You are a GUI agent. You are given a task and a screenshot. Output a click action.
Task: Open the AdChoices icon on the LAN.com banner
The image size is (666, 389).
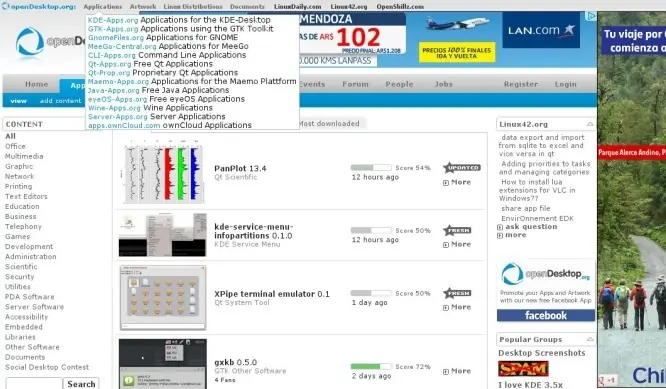591,16
